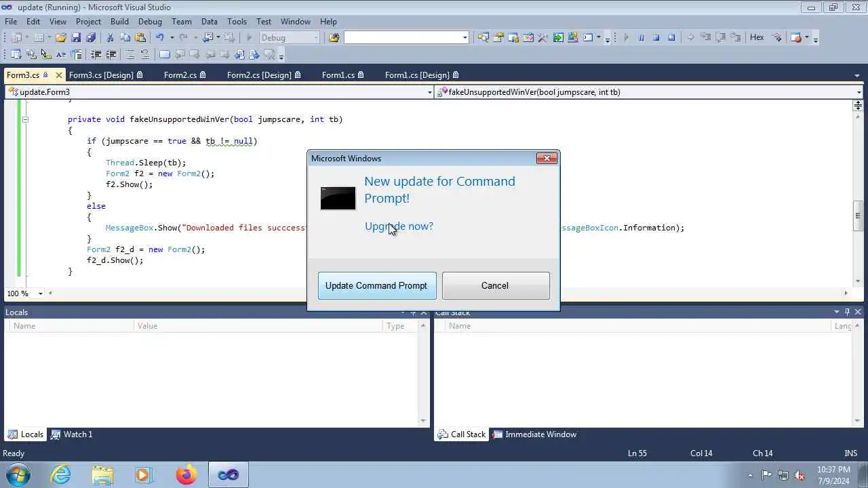Open the zoom level 100 % dropdown

coord(41,293)
